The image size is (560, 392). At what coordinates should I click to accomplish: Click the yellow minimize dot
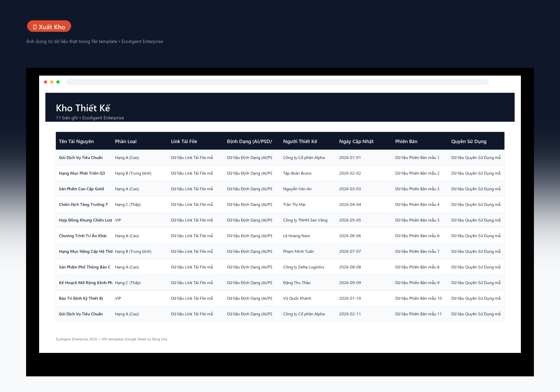coord(52,82)
